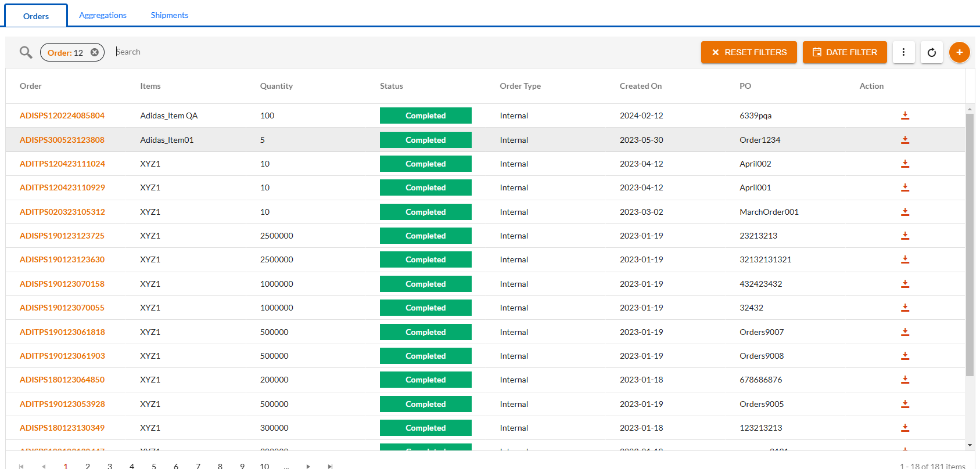The image size is (980, 469).
Task: Click the search magnifier icon
Action: pyautogui.click(x=26, y=52)
